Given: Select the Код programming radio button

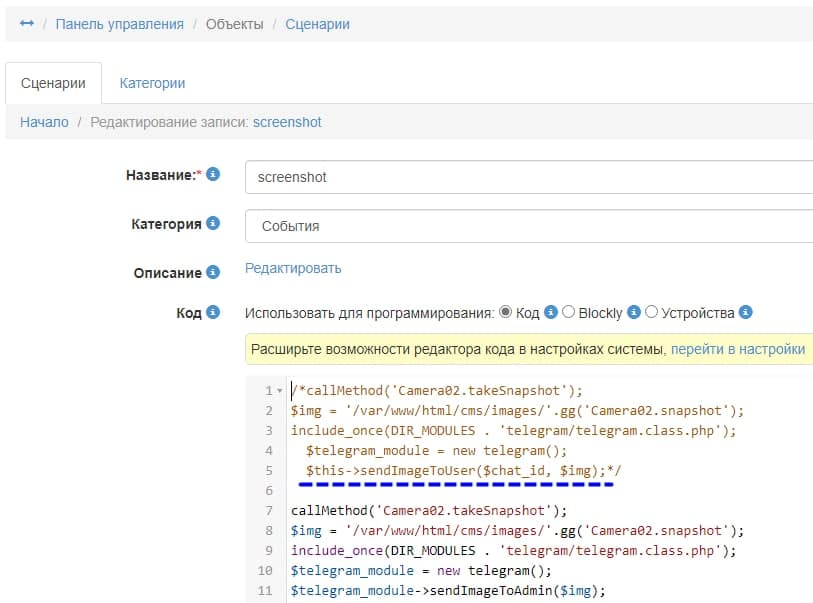Looking at the screenshot, I should [505, 312].
